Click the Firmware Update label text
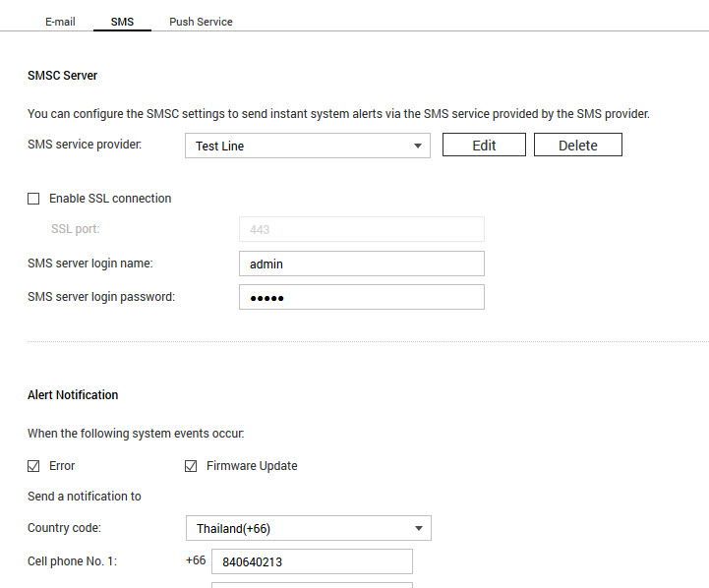The height and width of the screenshot is (588, 709). point(252,466)
